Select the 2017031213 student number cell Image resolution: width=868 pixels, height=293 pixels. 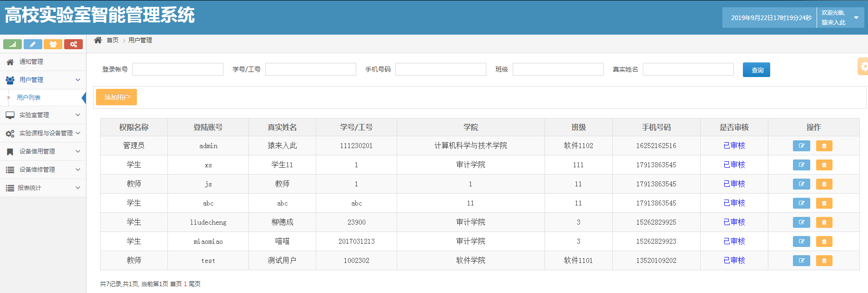(x=357, y=242)
